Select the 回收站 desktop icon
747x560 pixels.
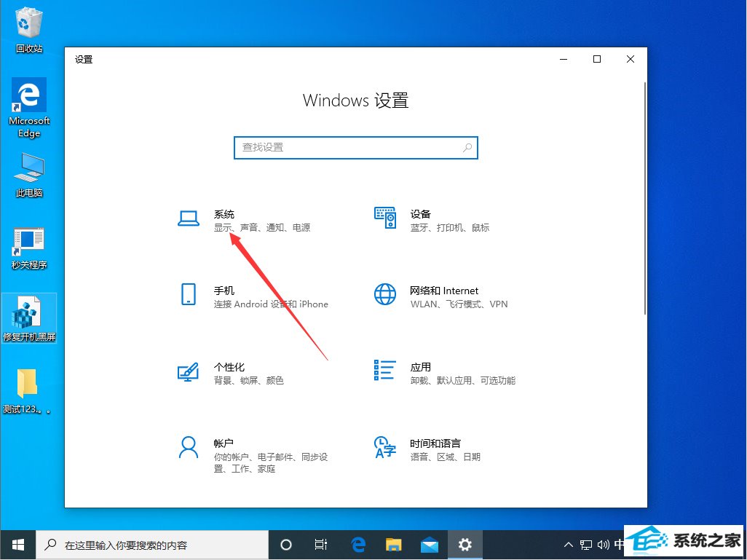tap(29, 30)
